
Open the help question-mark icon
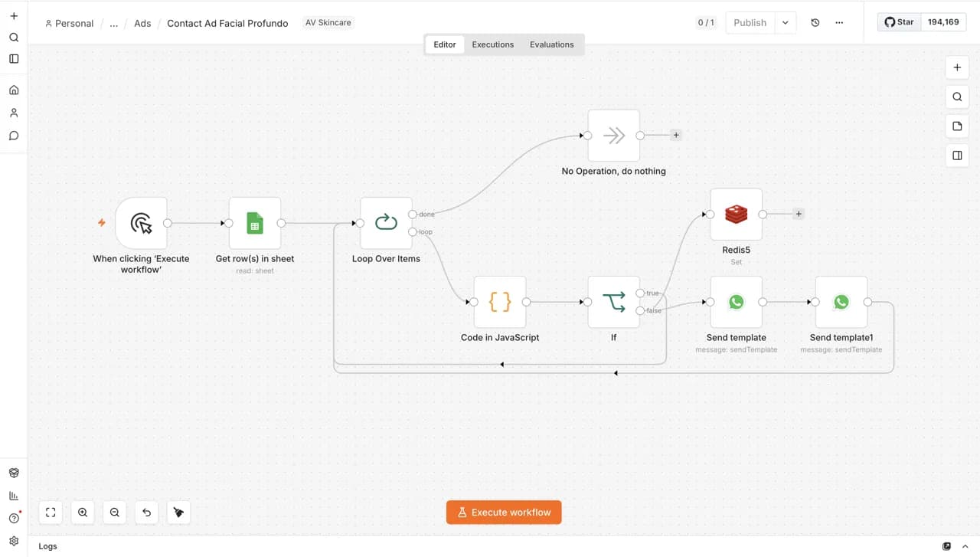(x=14, y=518)
